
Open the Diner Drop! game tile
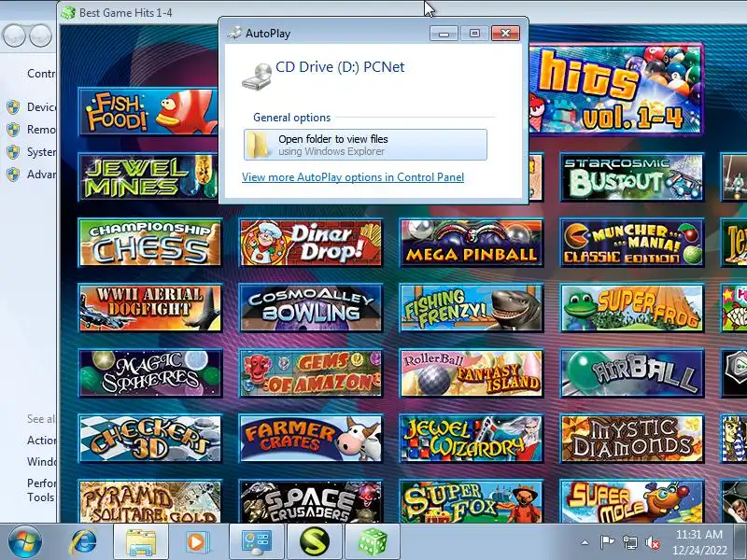pos(311,243)
